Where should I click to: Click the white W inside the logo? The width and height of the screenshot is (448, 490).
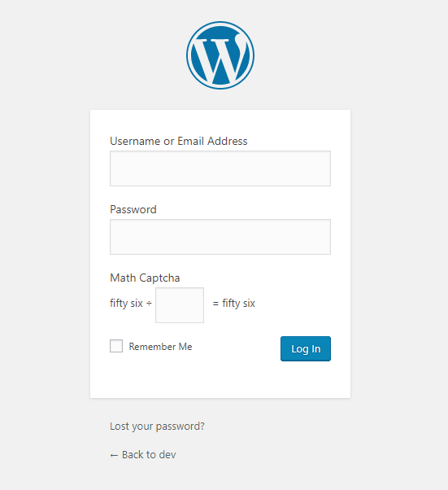pos(220,60)
